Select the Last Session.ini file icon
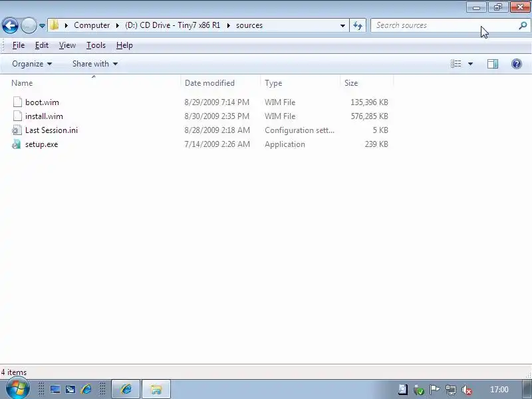Viewport: 532px width, 399px height. (x=17, y=130)
